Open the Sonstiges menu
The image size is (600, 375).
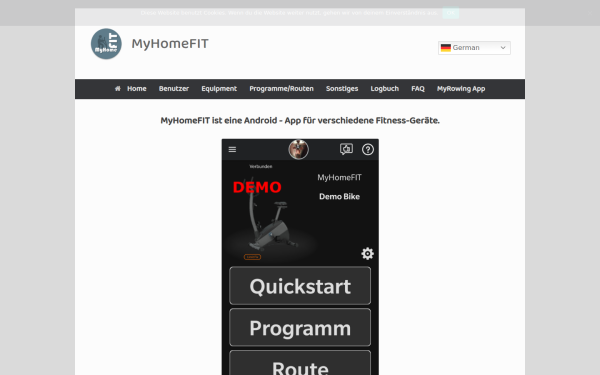tap(342, 89)
